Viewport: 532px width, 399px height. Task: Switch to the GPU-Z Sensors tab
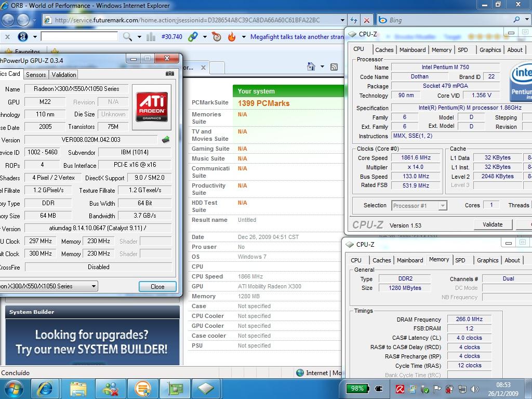tap(36, 75)
